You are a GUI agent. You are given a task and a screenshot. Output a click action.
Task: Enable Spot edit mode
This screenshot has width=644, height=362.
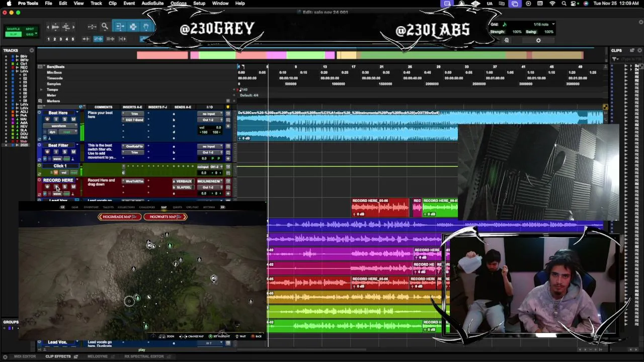coord(30,29)
